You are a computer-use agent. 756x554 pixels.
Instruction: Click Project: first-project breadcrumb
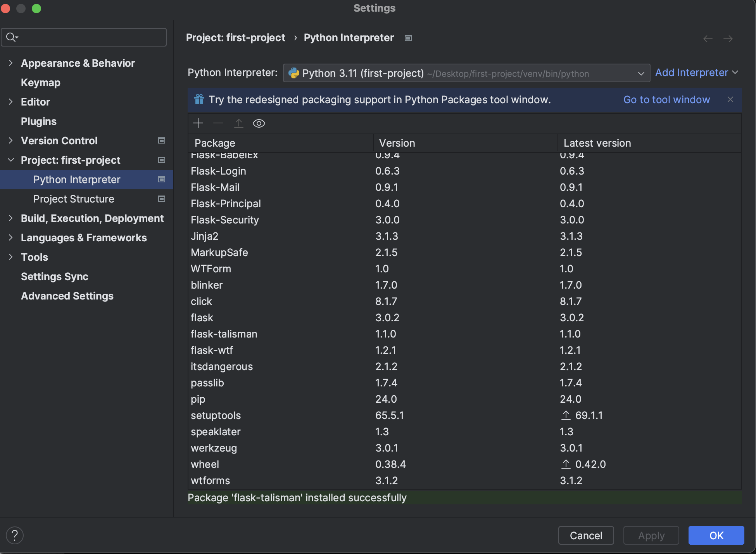pyautogui.click(x=236, y=38)
